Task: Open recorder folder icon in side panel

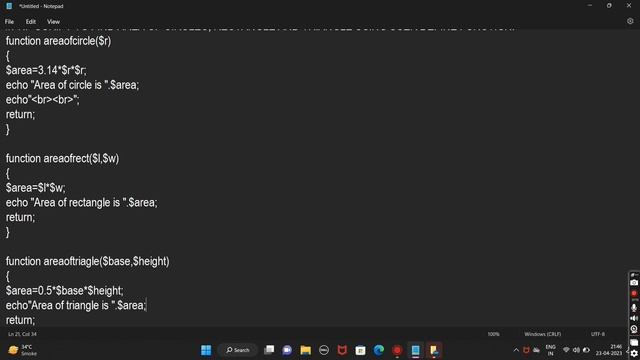Action: [634, 343]
